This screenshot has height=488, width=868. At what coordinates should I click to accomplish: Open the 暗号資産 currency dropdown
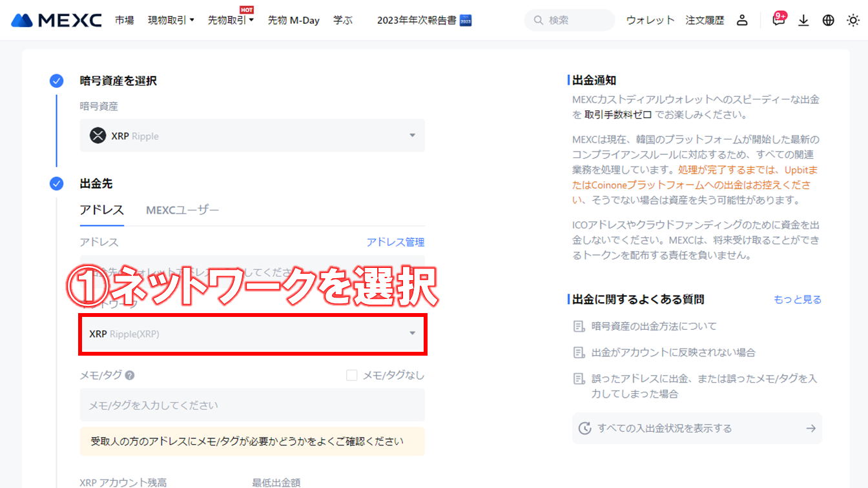click(x=252, y=136)
